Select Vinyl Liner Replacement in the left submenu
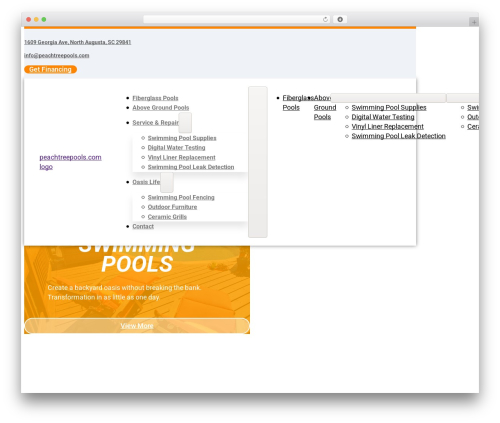500x423 pixels. [181, 157]
